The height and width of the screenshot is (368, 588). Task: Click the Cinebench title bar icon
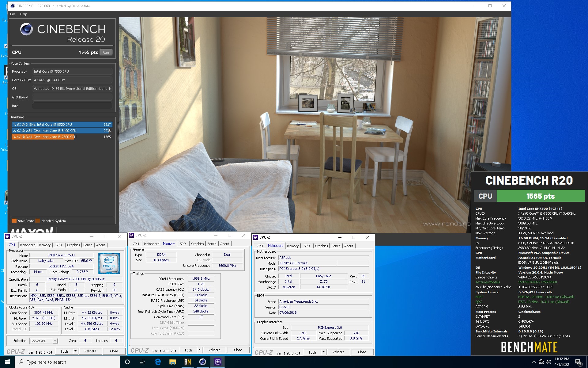click(13, 6)
